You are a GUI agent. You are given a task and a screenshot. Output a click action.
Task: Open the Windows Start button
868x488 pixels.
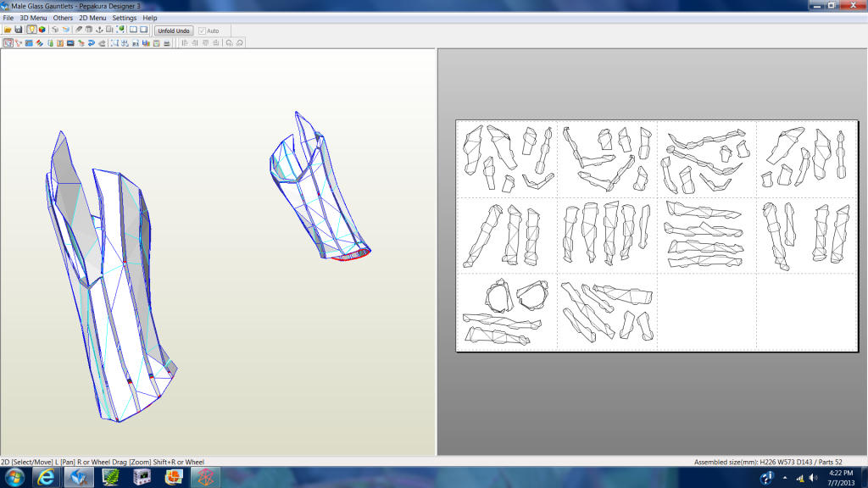coord(14,477)
